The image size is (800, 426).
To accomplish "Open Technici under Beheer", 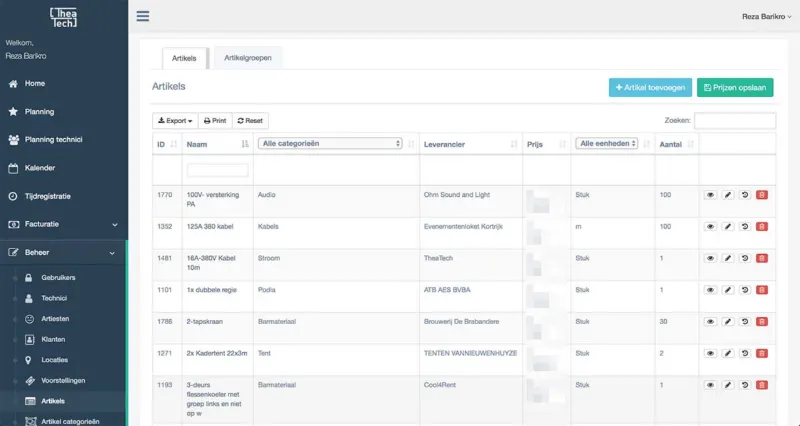I will (54, 298).
